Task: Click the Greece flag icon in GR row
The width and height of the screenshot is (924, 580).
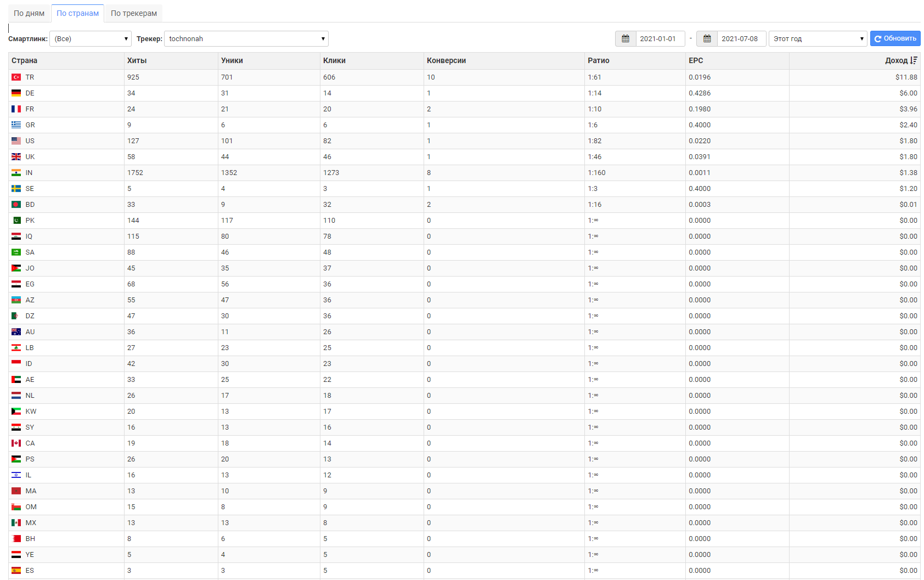Action: 16,125
